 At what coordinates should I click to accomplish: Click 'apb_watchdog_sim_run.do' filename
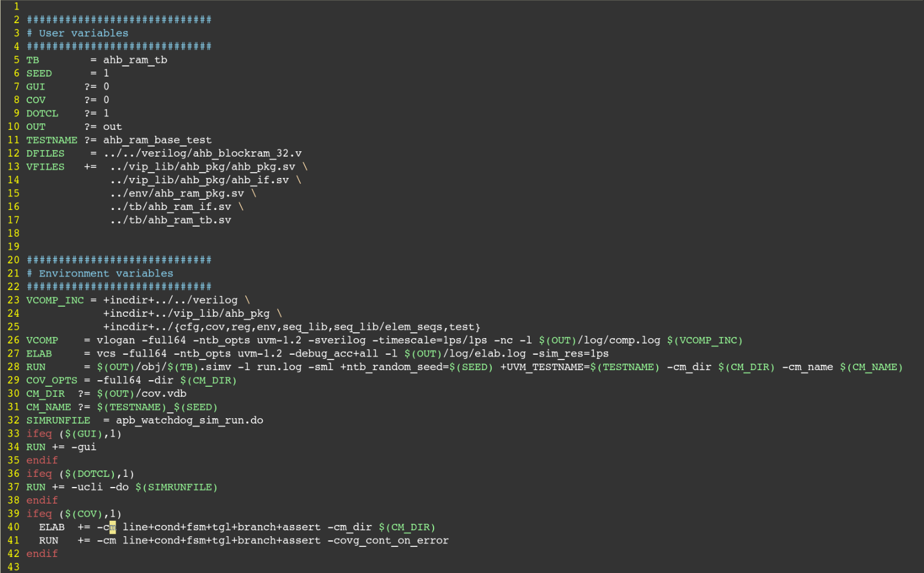[189, 421]
